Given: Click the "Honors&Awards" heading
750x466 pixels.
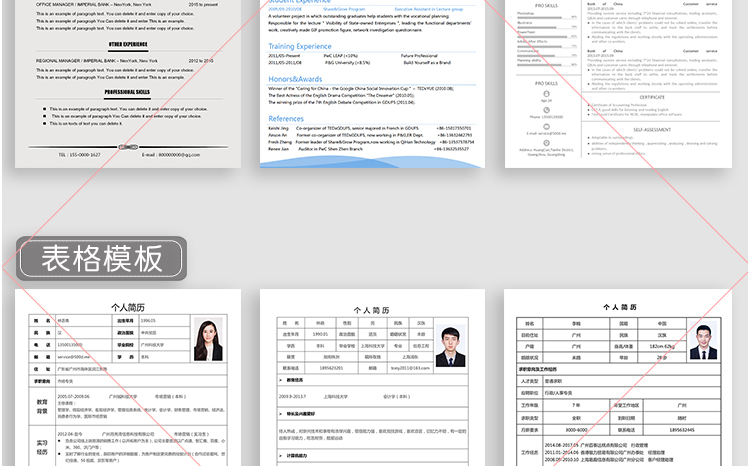Looking at the screenshot, I should tap(295, 79).
